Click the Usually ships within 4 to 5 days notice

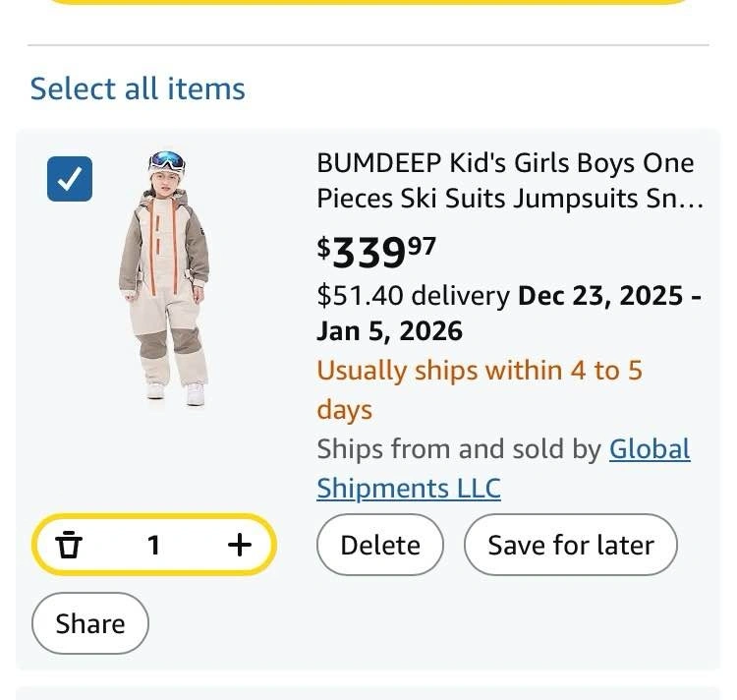click(479, 371)
